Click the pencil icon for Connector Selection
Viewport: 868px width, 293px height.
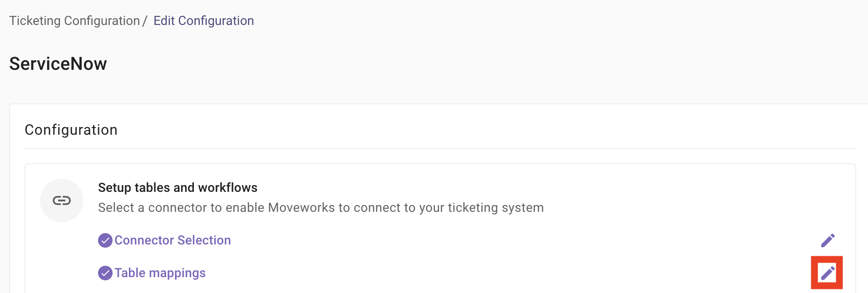click(828, 240)
